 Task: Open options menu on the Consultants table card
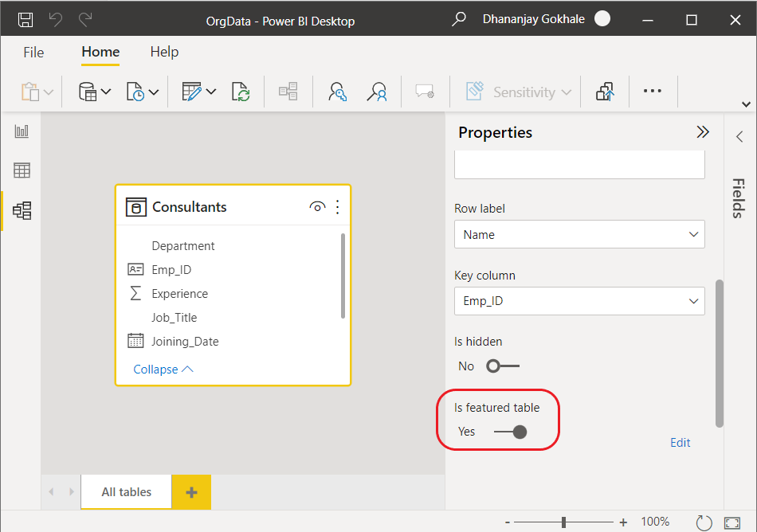coord(337,206)
